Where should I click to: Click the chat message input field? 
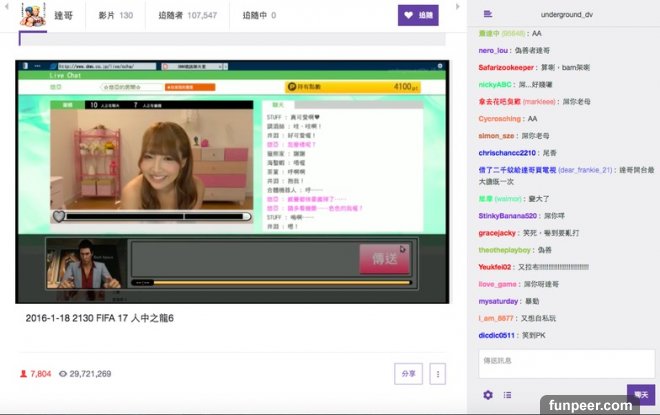[x=566, y=362]
